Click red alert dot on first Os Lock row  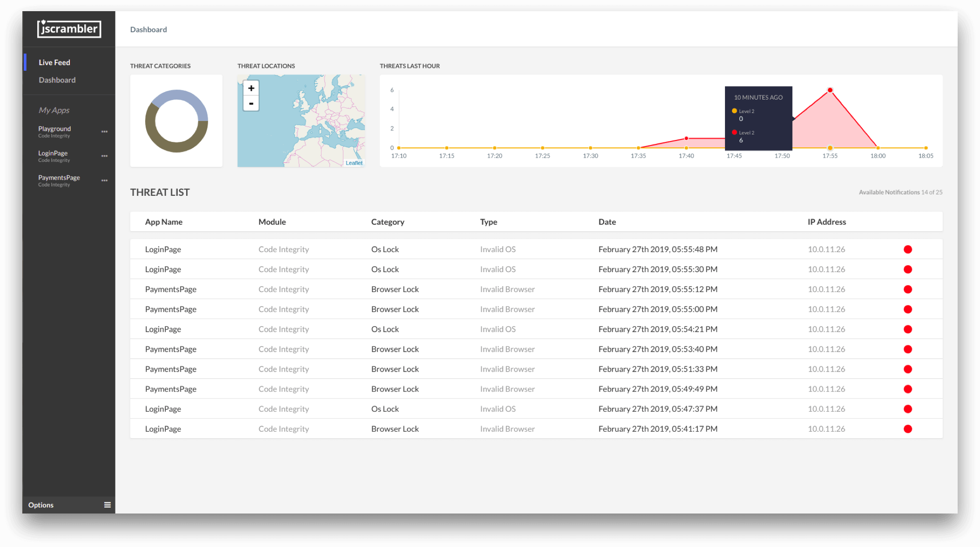[x=907, y=249]
